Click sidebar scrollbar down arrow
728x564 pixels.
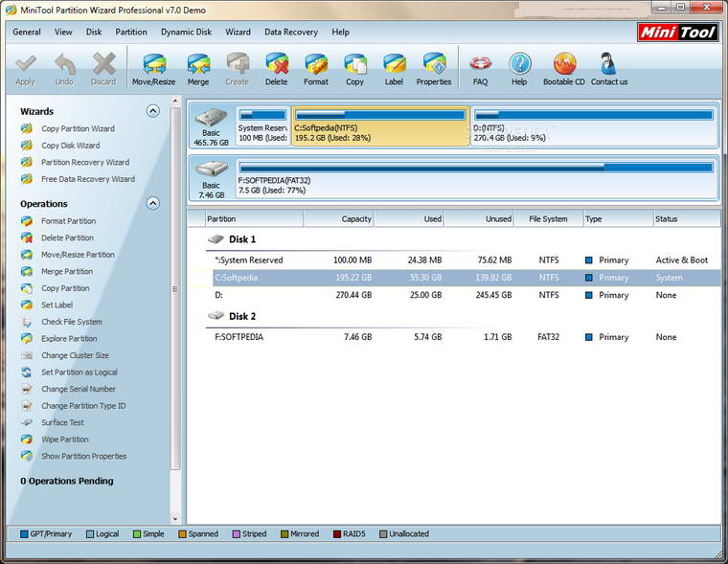point(175,519)
